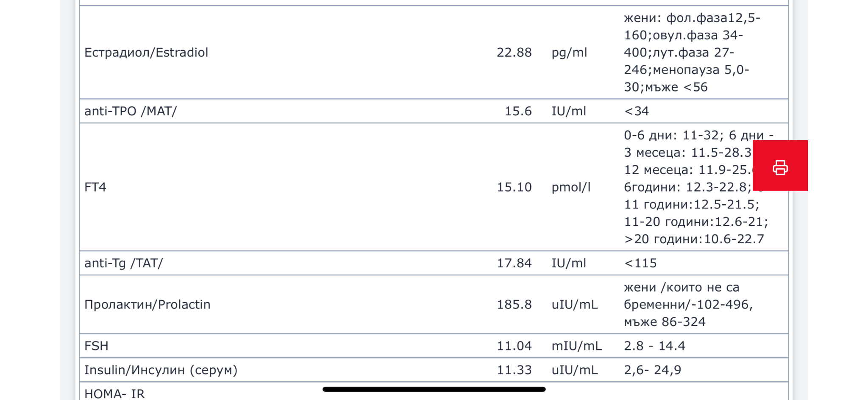Select the Пролактин/Prolactin test name
This screenshot has height=400, width=868.
(x=147, y=304)
